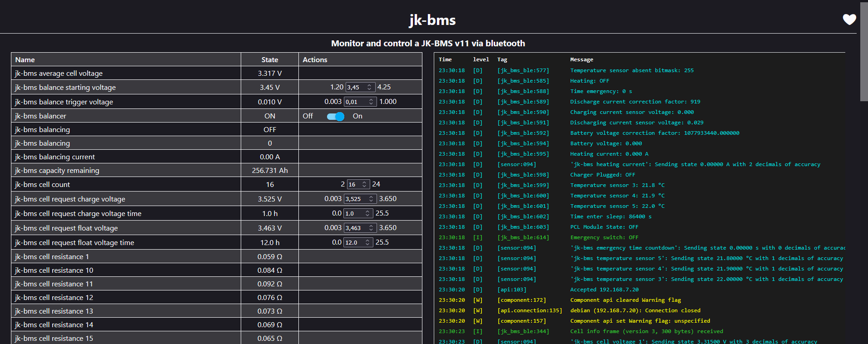The image size is (868, 344).
Task: Click the 'State' column header
Action: [269, 60]
